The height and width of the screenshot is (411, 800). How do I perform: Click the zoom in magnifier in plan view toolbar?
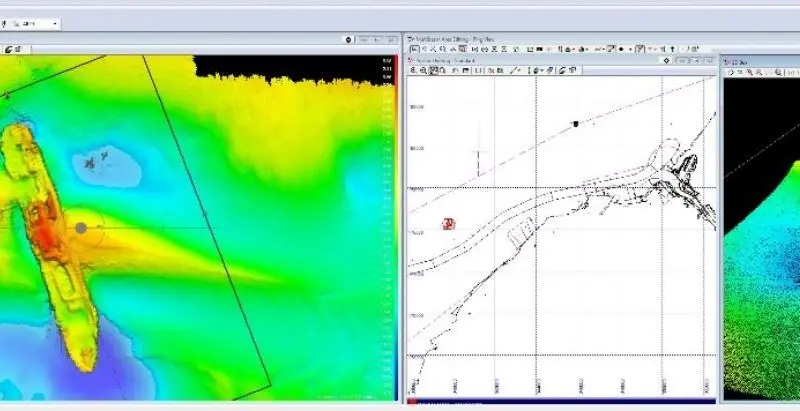(x=413, y=70)
